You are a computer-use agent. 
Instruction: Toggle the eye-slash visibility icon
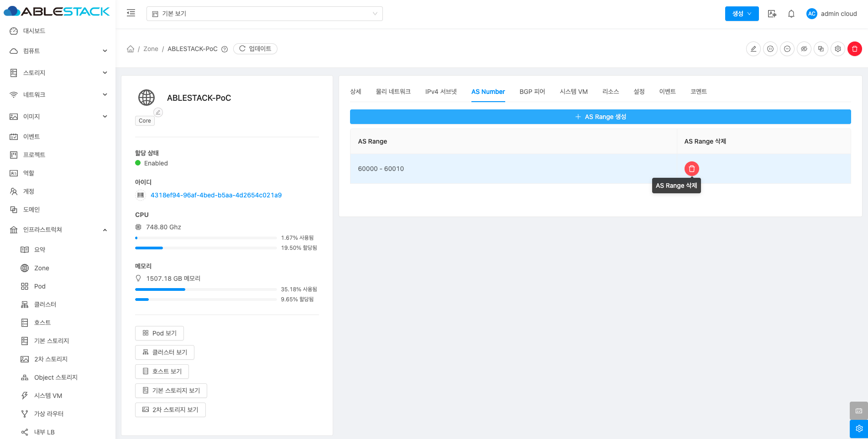[x=804, y=49]
